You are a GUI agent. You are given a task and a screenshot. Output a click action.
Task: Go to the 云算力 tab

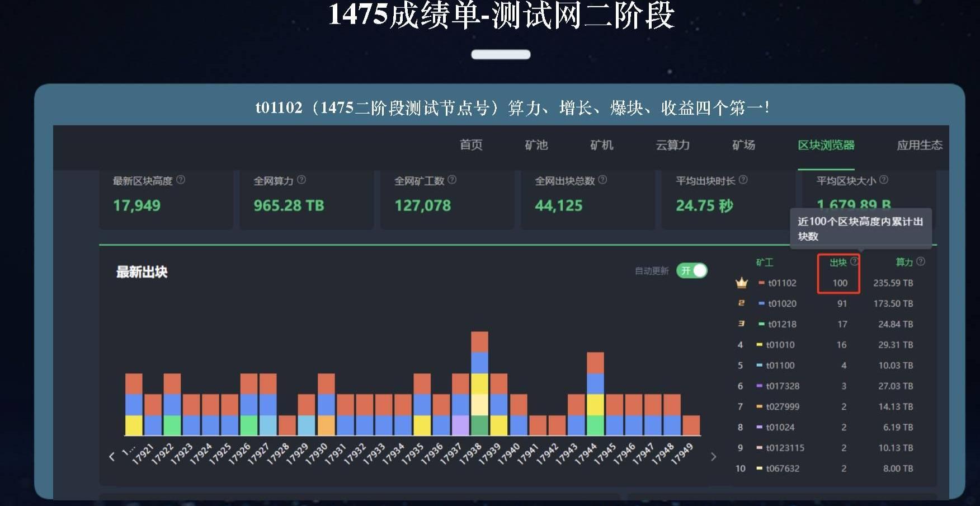pyautogui.click(x=672, y=145)
